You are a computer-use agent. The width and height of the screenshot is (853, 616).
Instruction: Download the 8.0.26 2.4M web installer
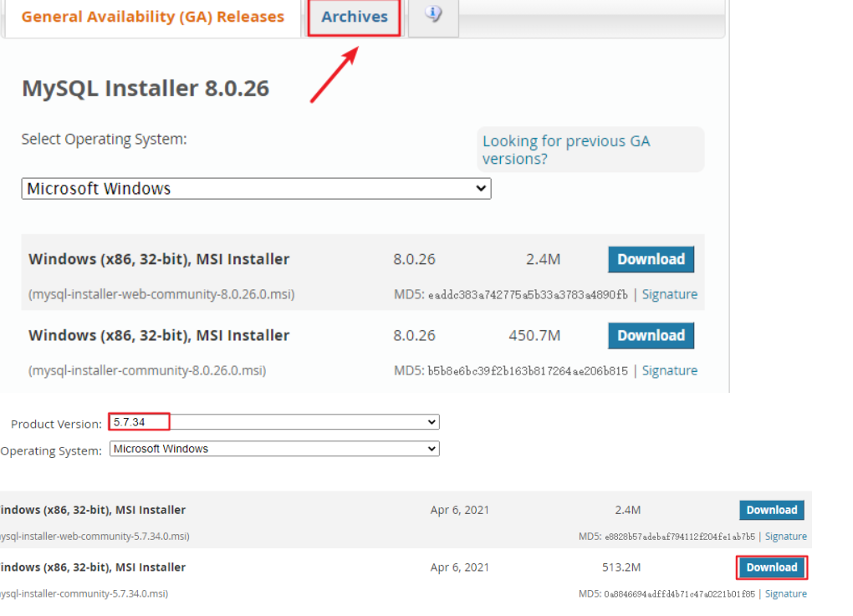tap(651, 259)
